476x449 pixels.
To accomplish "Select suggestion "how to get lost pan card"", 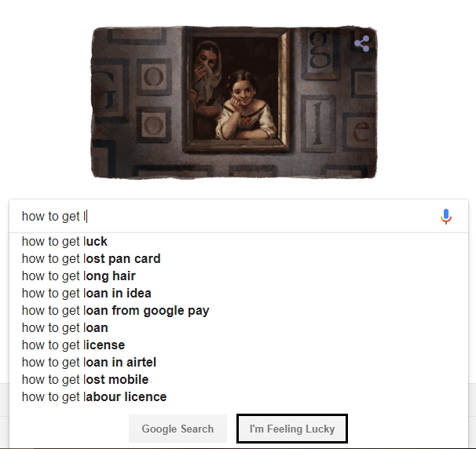I will pyautogui.click(x=91, y=258).
